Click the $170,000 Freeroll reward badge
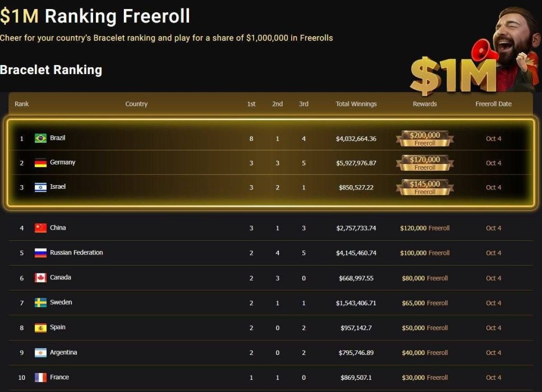The height and width of the screenshot is (392, 542). [424, 163]
